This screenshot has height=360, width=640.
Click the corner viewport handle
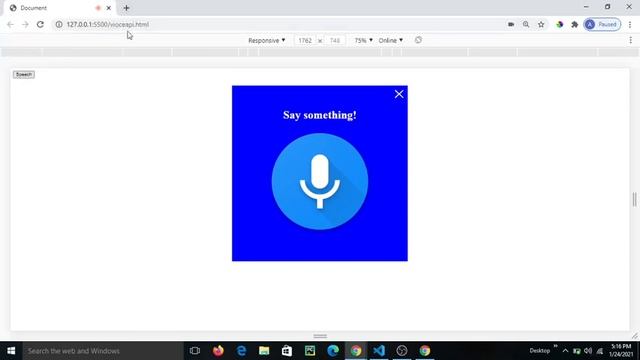pyautogui.click(x=635, y=336)
